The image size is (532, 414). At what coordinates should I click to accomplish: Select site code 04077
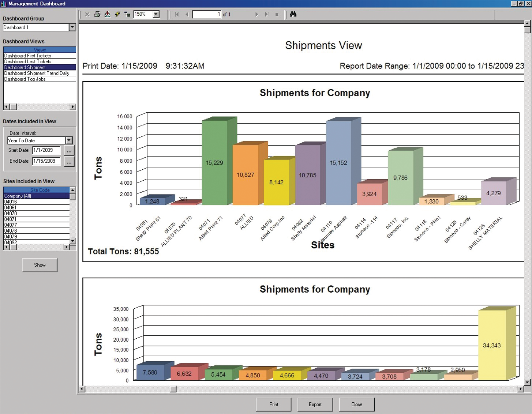point(37,225)
